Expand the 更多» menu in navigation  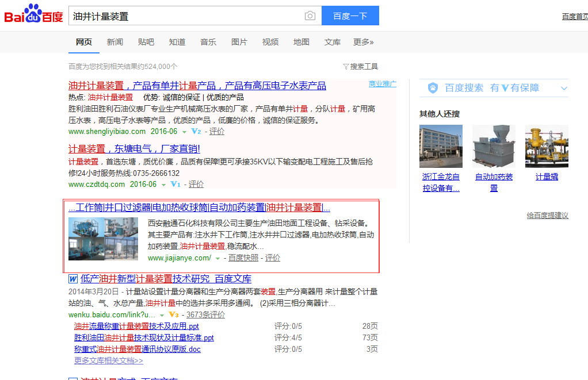(363, 42)
